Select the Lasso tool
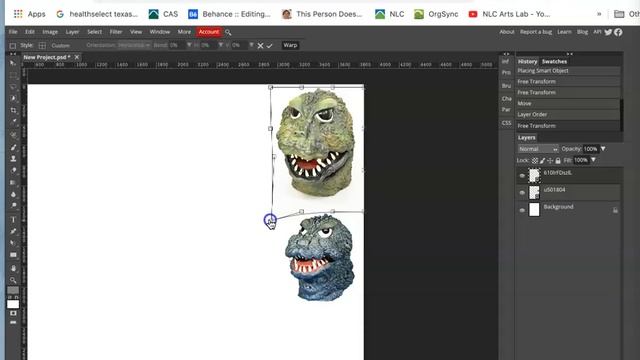This screenshot has width=640, height=360. click(x=13, y=87)
